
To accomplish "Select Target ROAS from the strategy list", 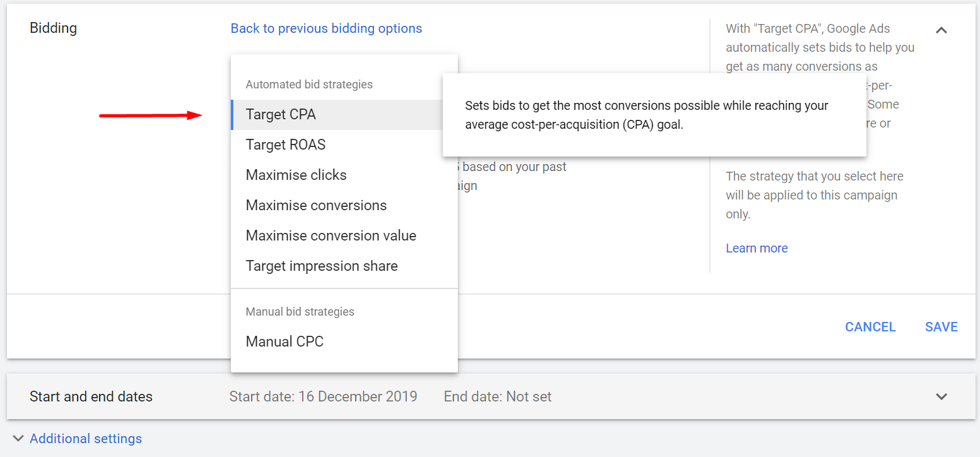I will [x=285, y=145].
